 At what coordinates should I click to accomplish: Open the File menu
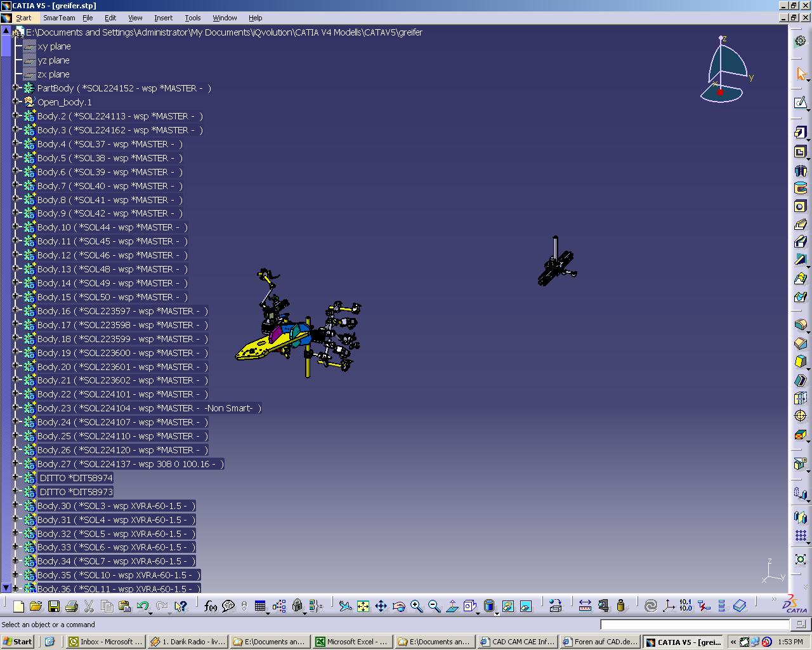click(x=88, y=18)
